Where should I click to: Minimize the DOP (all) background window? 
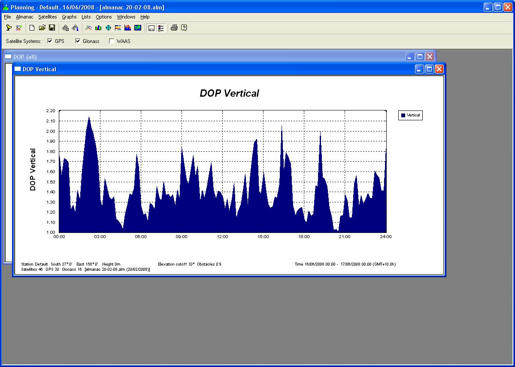410,57
